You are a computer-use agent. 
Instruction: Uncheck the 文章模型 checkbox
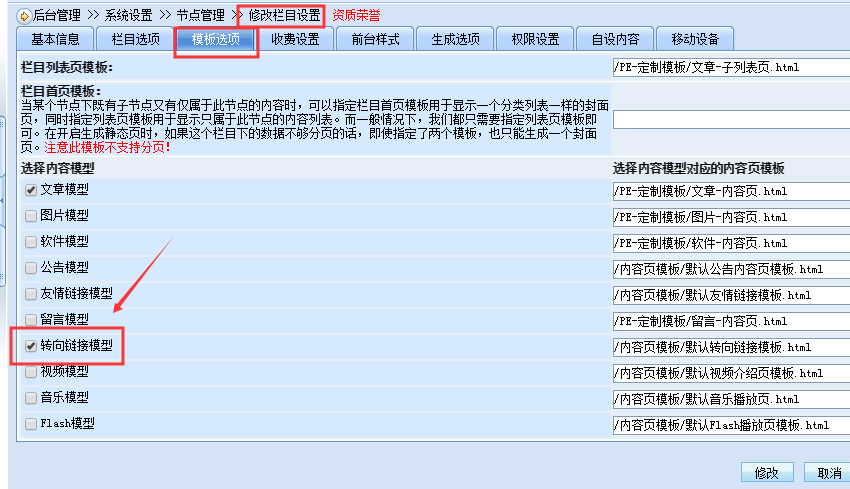click(x=31, y=189)
